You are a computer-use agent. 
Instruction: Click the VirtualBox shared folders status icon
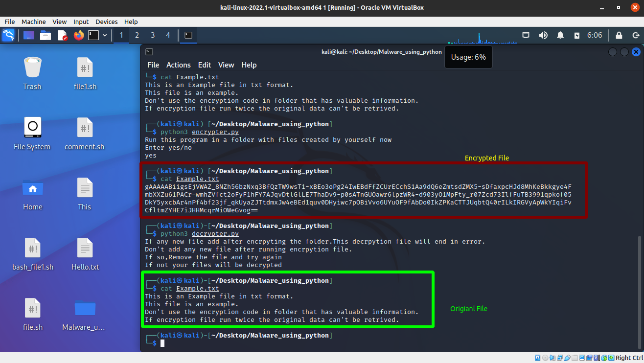click(575, 358)
